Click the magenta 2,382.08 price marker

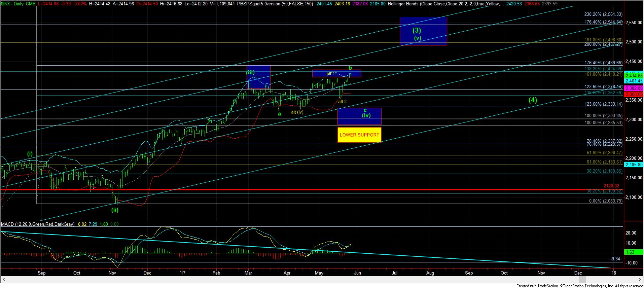pyautogui.click(x=634, y=88)
